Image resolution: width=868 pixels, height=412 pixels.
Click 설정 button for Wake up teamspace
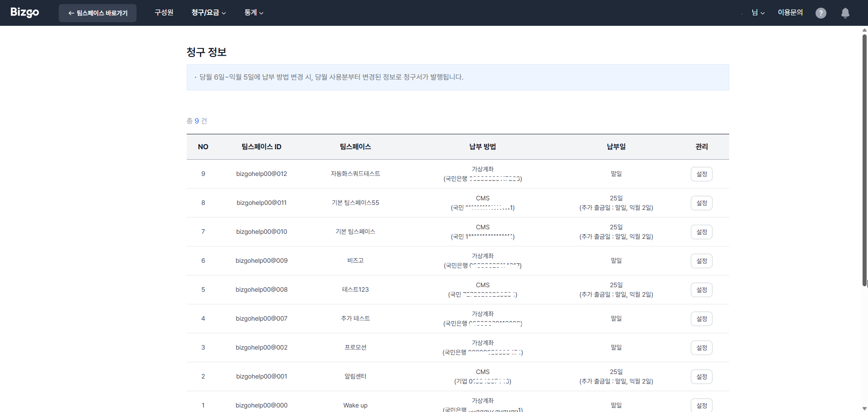click(x=701, y=405)
